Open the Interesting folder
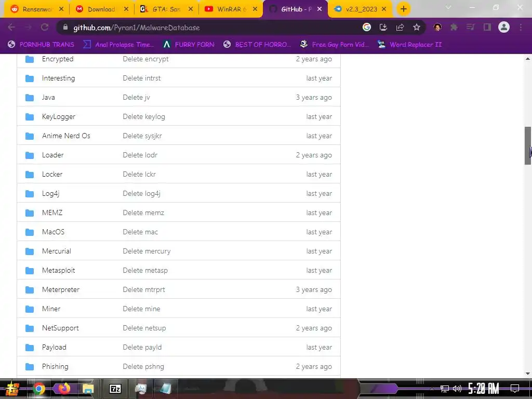The height and width of the screenshot is (399, 532). pyautogui.click(x=58, y=78)
